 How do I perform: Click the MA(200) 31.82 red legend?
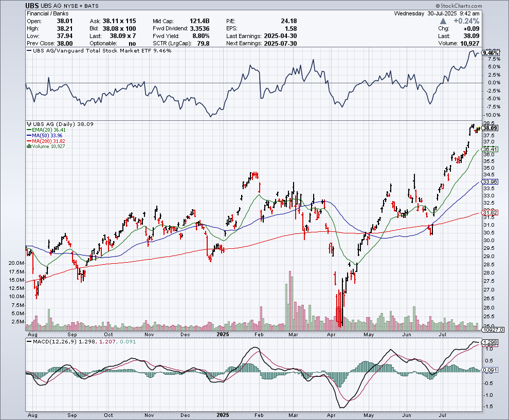[x=46, y=141]
